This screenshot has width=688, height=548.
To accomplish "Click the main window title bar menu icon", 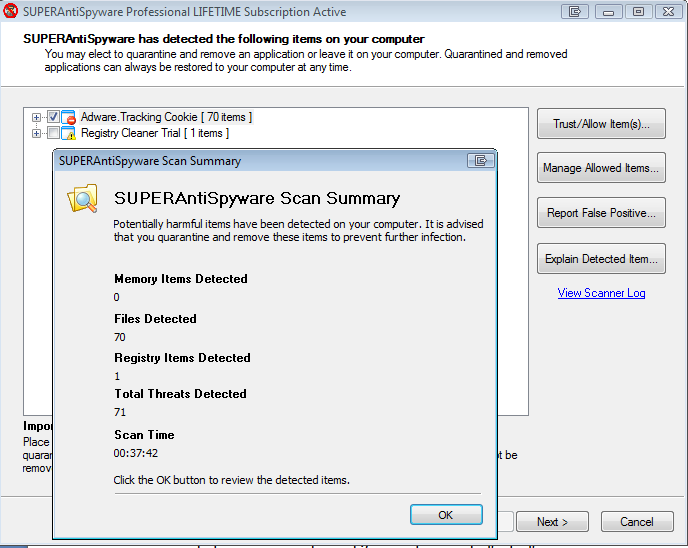I will [574, 12].
